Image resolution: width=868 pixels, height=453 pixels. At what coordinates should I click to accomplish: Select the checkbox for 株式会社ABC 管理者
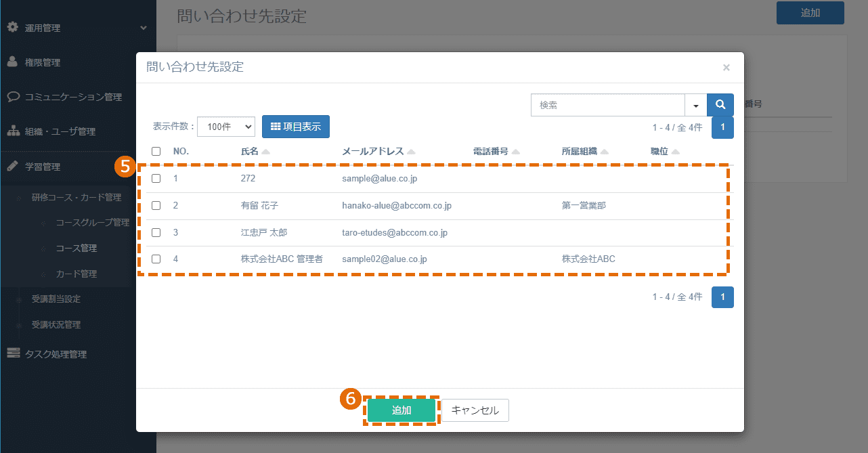tap(156, 259)
